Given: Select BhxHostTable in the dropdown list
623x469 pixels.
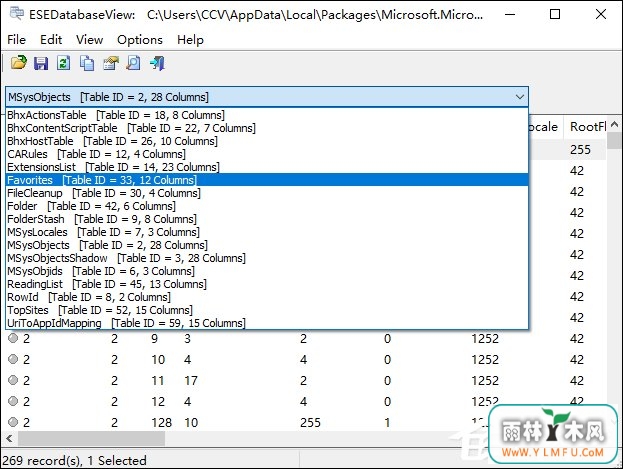Looking at the screenshot, I should point(267,141).
